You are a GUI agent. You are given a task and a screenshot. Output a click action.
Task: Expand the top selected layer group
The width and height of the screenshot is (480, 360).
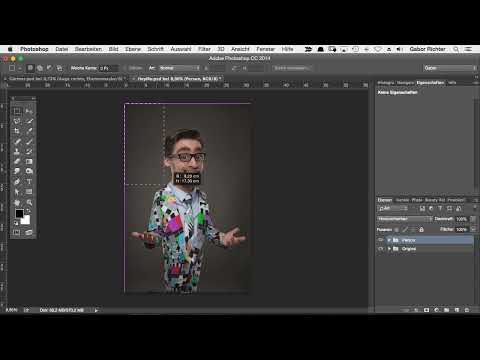point(389,240)
